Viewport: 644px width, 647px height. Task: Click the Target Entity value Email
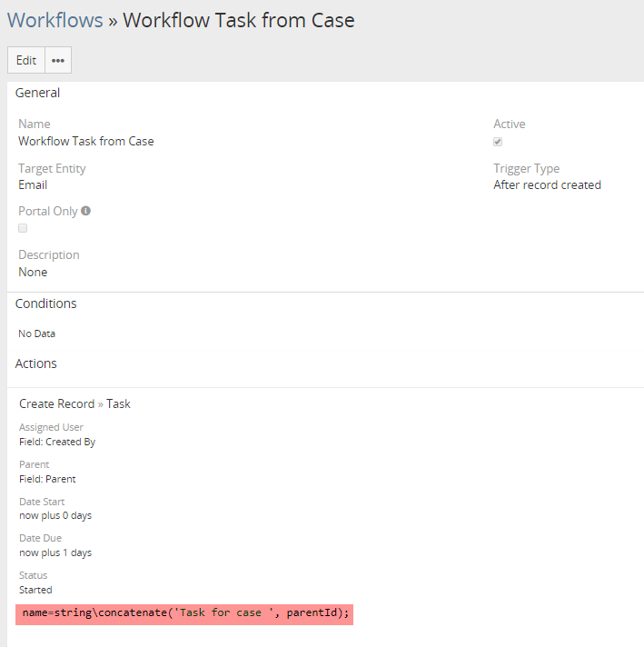tap(33, 184)
